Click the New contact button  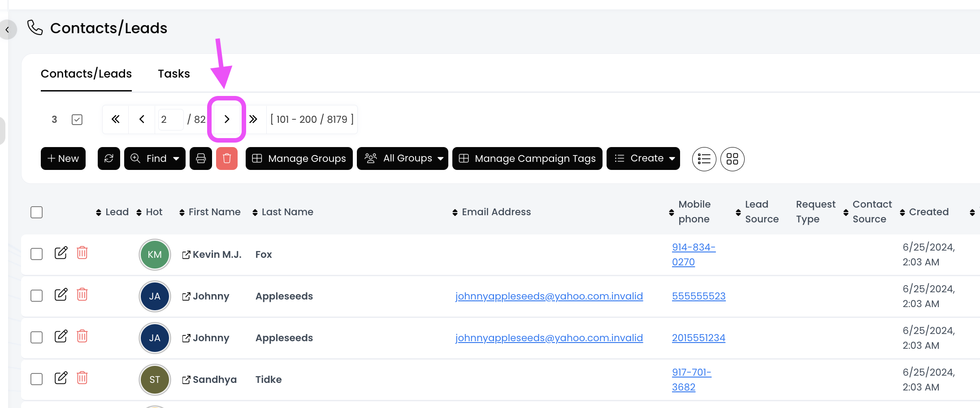(63, 159)
